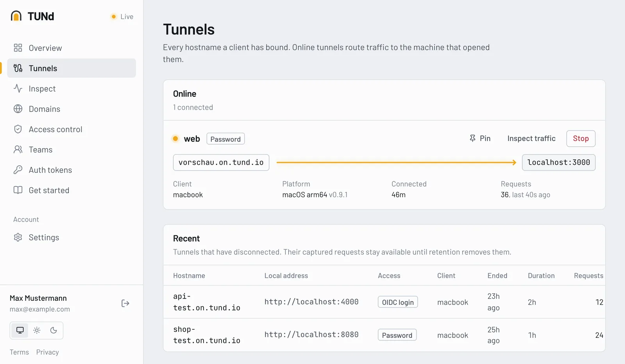625x364 pixels.
Task: Click requests count 12 in api-test row
Action: [x=599, y=302]
